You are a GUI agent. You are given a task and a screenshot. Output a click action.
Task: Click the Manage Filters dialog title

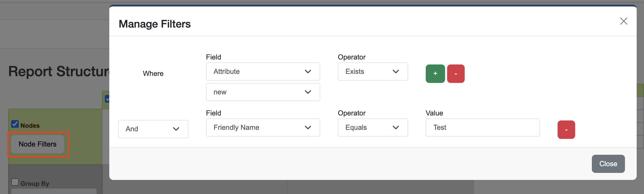click(x=155, y=24)
